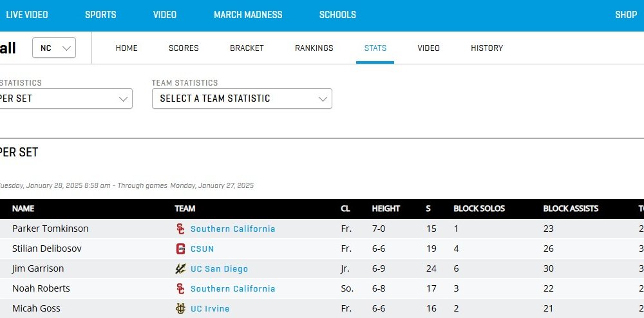Click Jim Garrison's class Jr.

pos(345,269)
